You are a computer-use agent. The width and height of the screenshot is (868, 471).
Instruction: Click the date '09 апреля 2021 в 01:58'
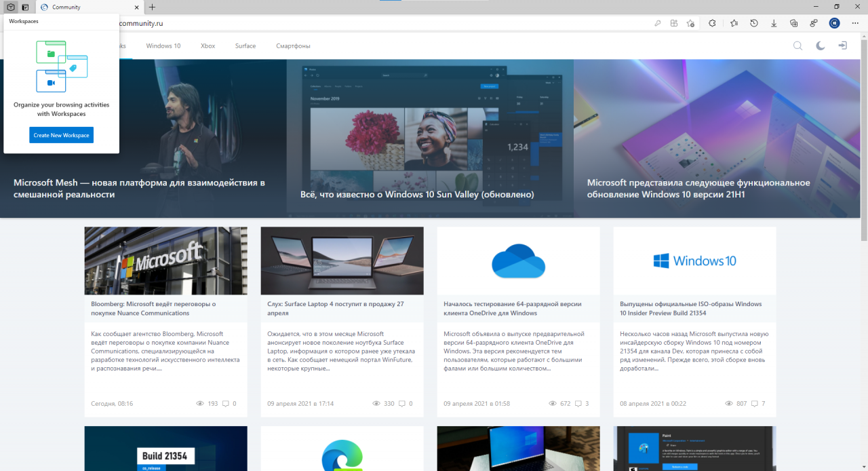tap(477, 404)
